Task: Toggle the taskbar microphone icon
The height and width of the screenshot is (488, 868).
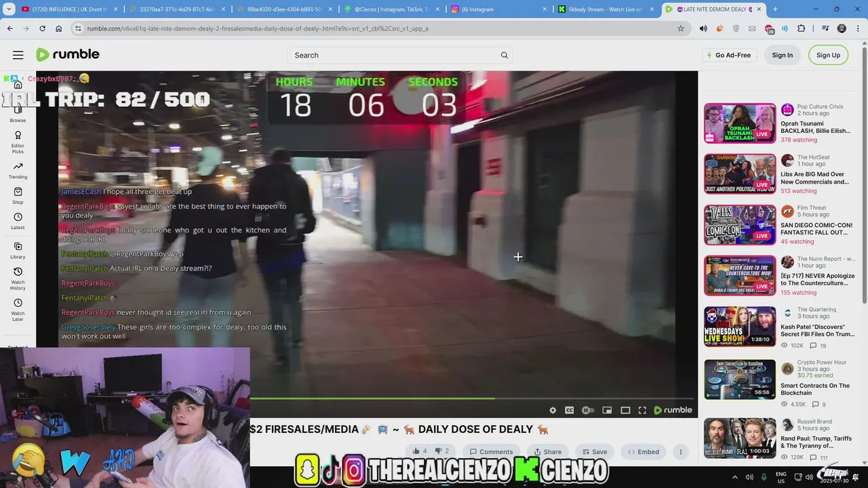Action: tap(764, 477)
